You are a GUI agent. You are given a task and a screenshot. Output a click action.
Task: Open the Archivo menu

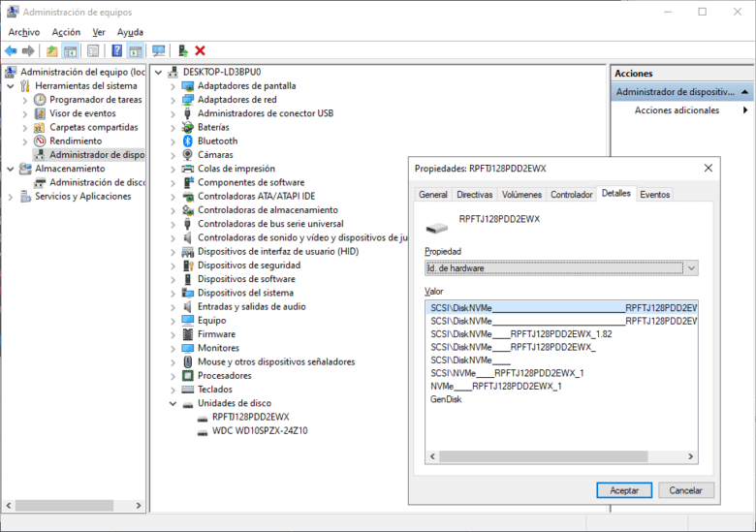point(24,32)
